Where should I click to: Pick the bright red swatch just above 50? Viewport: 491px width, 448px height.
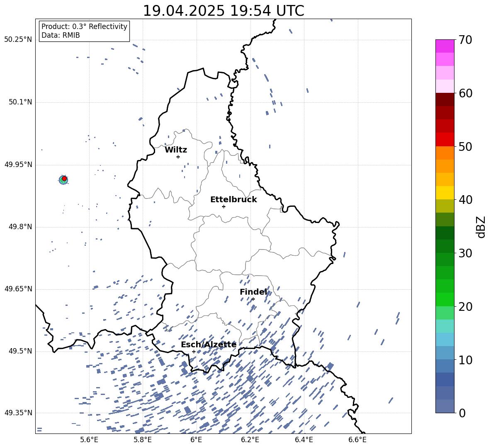click(x=445, y=140)
